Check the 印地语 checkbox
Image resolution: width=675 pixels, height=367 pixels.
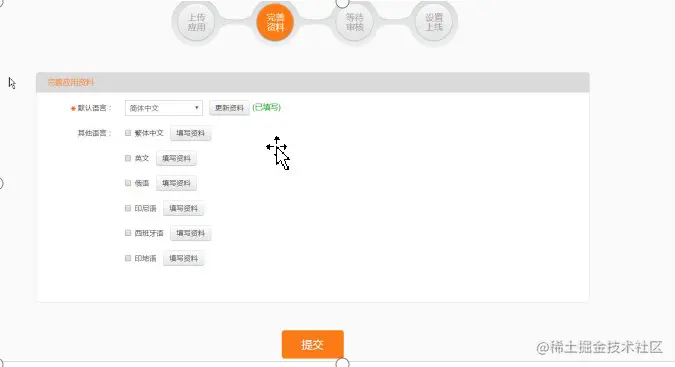(128, 258)
